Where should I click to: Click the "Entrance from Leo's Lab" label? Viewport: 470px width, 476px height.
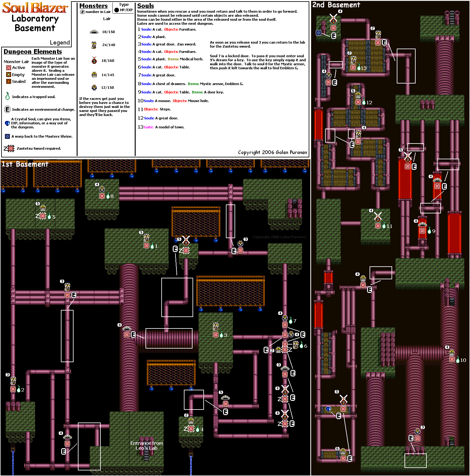tap(146, 446)
